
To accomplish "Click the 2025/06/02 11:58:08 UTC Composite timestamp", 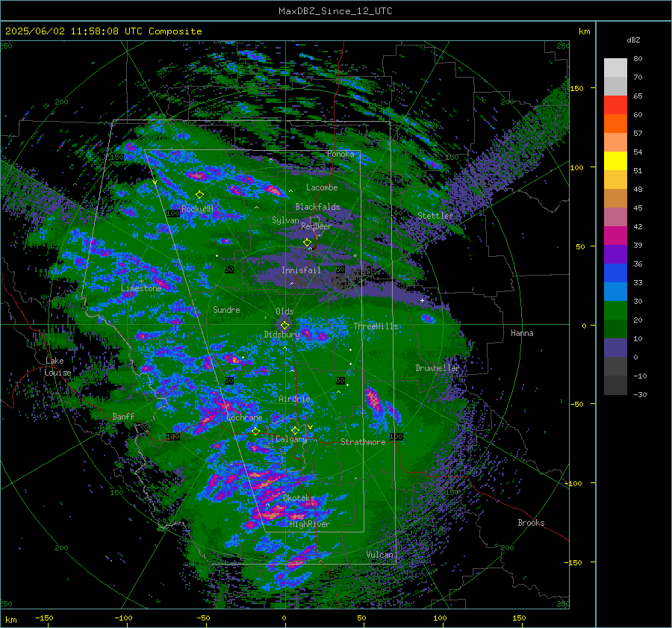I will tap(103, 31).
